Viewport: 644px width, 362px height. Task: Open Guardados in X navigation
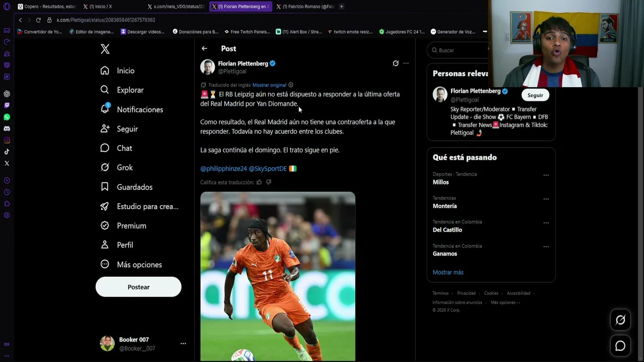pyautogui.click(x=127, y=187)
